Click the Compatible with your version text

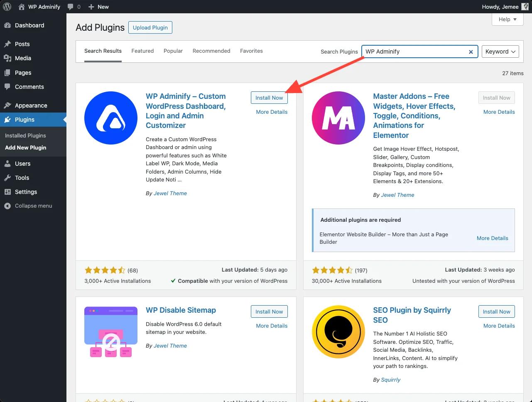(229, 281)
